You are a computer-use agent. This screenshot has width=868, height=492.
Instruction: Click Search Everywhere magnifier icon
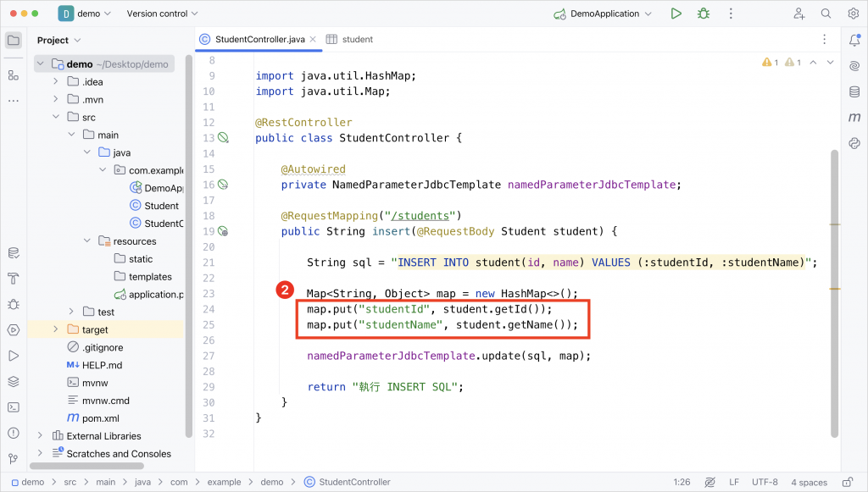click(826, 14)
